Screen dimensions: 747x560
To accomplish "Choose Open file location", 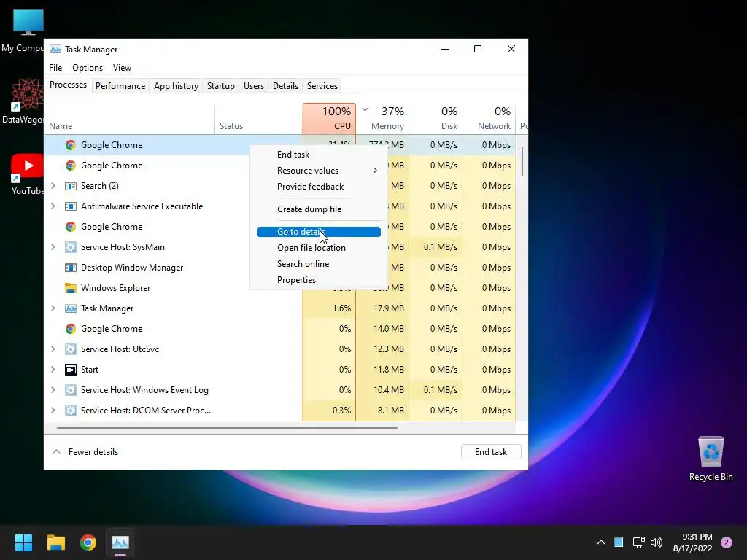I will pyautogui.click(x=318, y=248).
